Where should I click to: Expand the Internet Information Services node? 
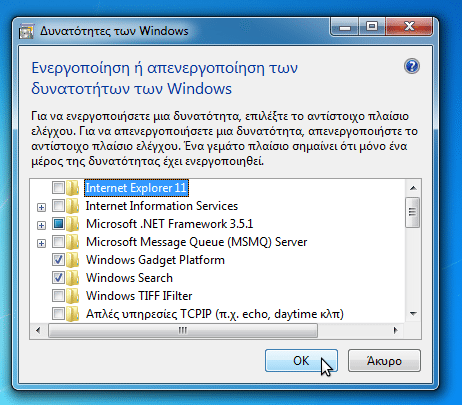pos(41,208)
